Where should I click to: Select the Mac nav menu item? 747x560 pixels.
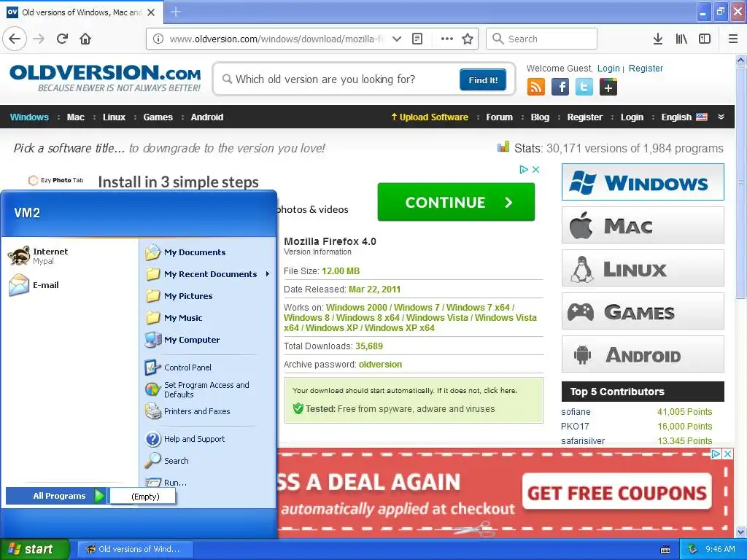pyautogui.click(x=75, y=117)
